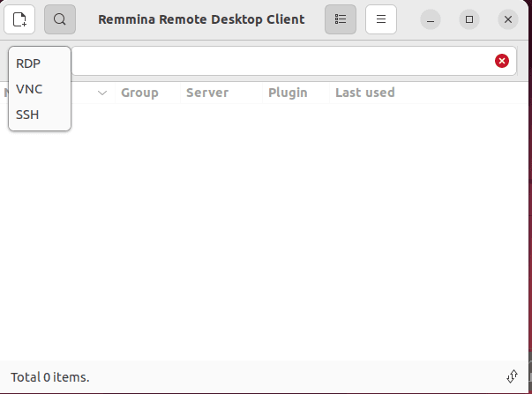This screenshot has width=532, height=394.
Task: Clear the quick connect field with red X
Action: click(502, 61)
